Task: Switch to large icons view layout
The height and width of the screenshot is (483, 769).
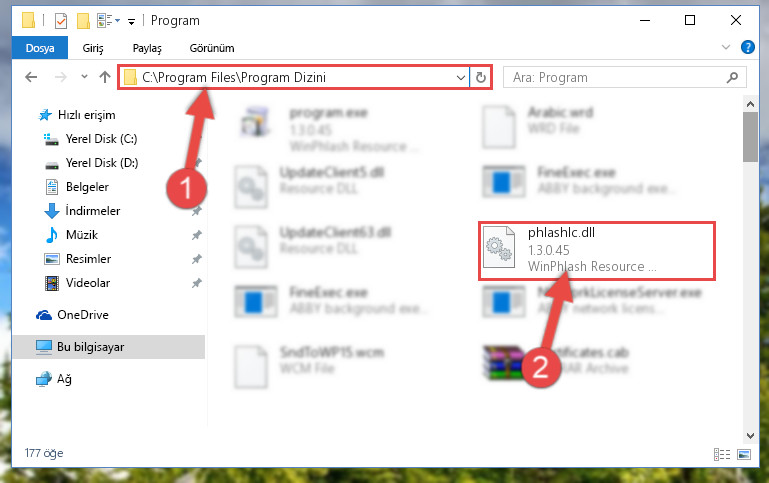Action: (743, 454)
